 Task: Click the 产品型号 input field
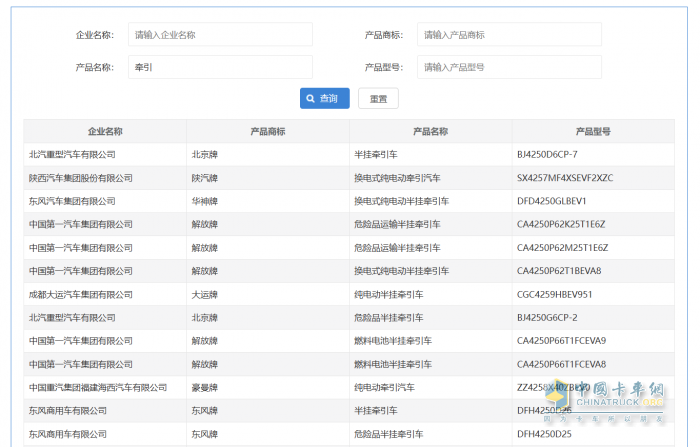[x=509, y=67]
